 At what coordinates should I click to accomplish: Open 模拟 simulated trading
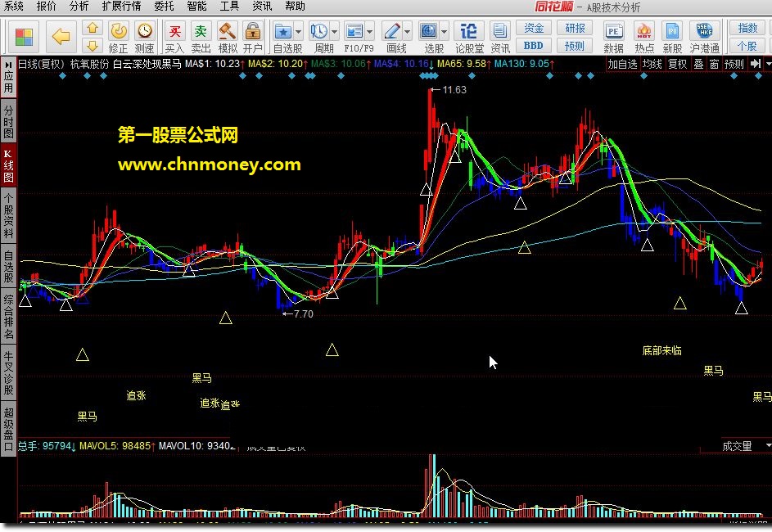point(227,38)
